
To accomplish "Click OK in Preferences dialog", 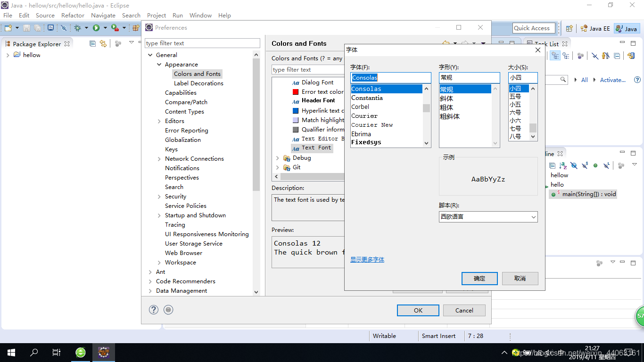I will [x=418, y=310].
